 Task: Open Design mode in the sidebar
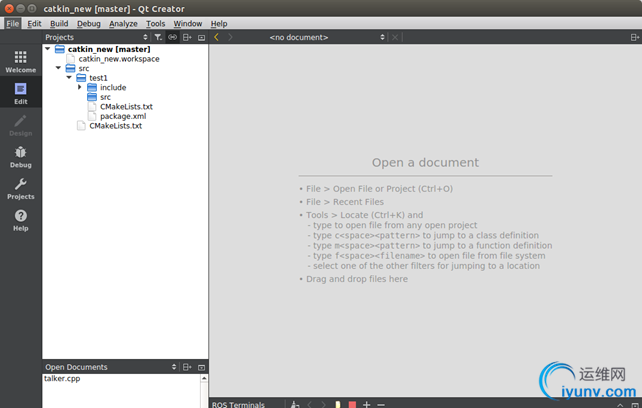point(20,125)
